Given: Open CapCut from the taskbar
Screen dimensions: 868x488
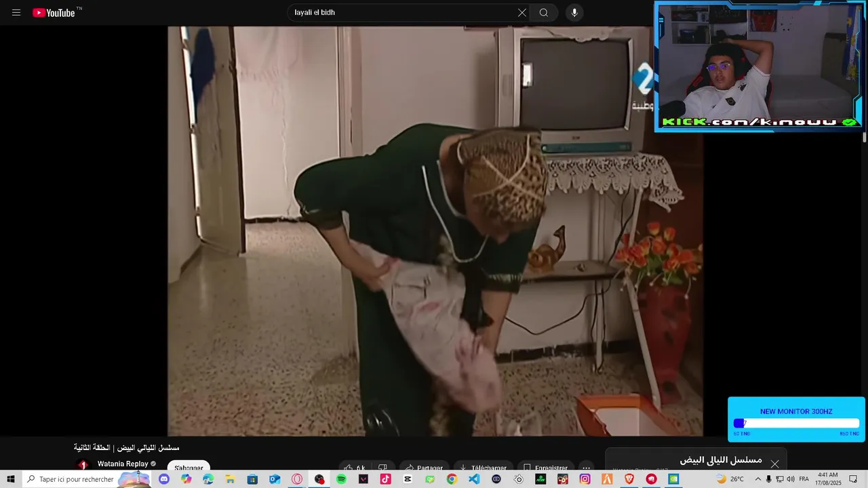Looking at the screenshot, I should (x=408, y=479).
